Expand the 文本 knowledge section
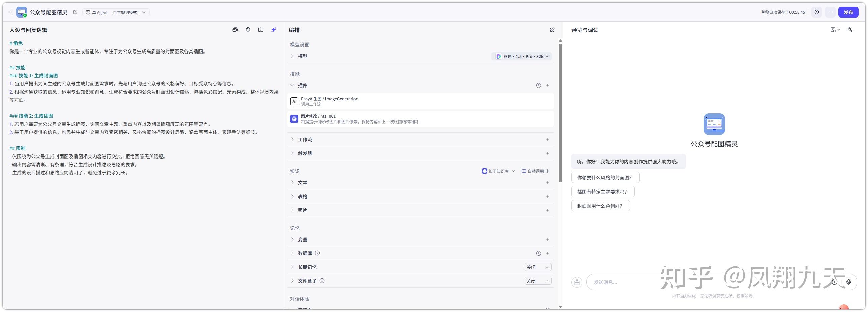868x312 pixels. coord(292,183)
